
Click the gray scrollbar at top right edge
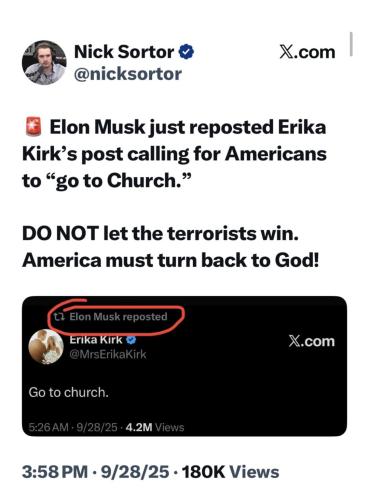point(351,44)
